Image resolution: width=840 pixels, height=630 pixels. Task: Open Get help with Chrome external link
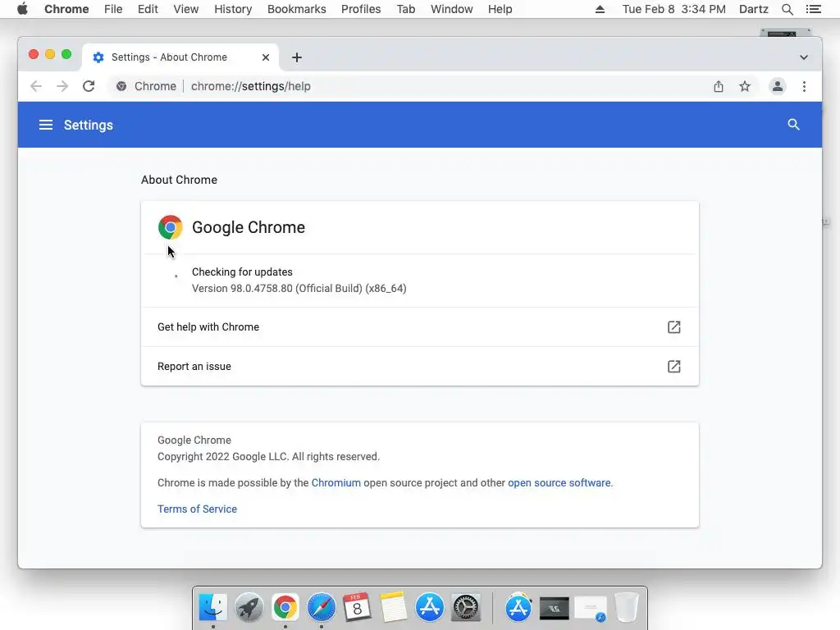674,327
